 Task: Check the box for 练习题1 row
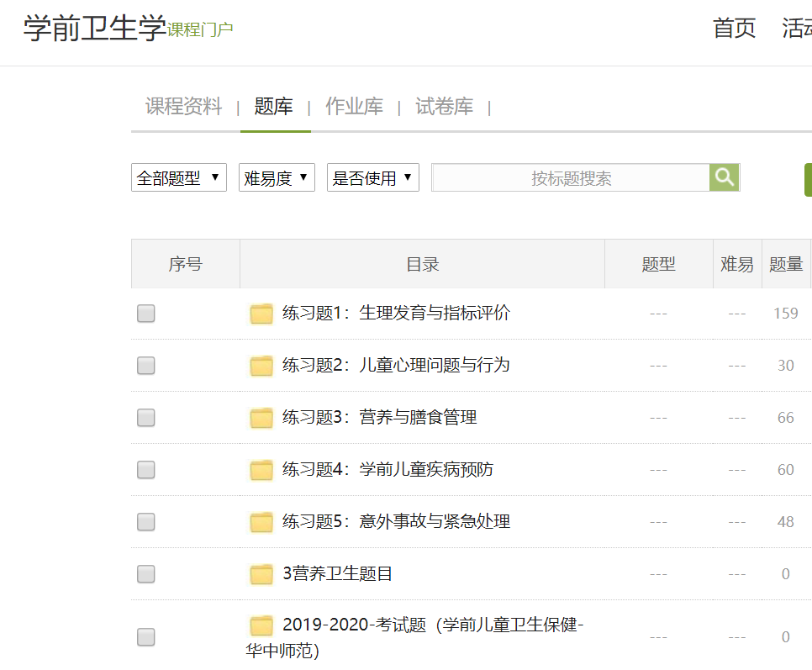click(146, 314)
